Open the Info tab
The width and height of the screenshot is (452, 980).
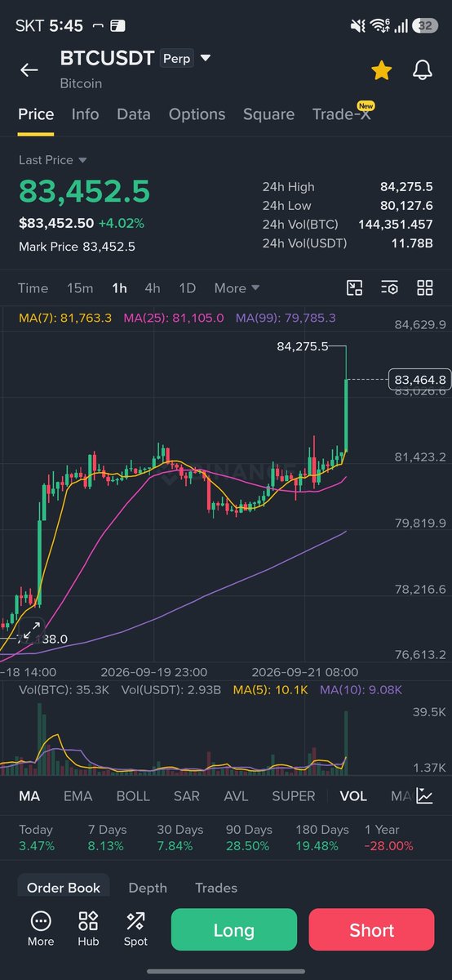pos(85,114)
